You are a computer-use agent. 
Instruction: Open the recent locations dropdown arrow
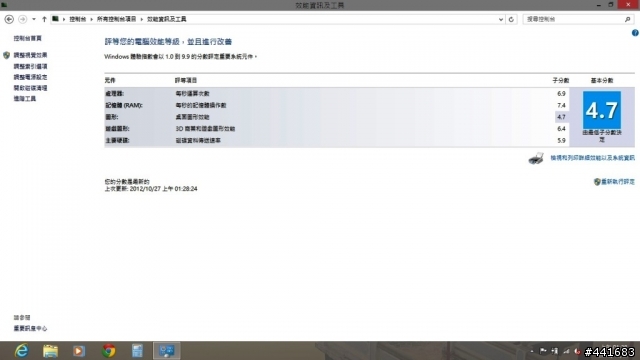click(33, 19)
